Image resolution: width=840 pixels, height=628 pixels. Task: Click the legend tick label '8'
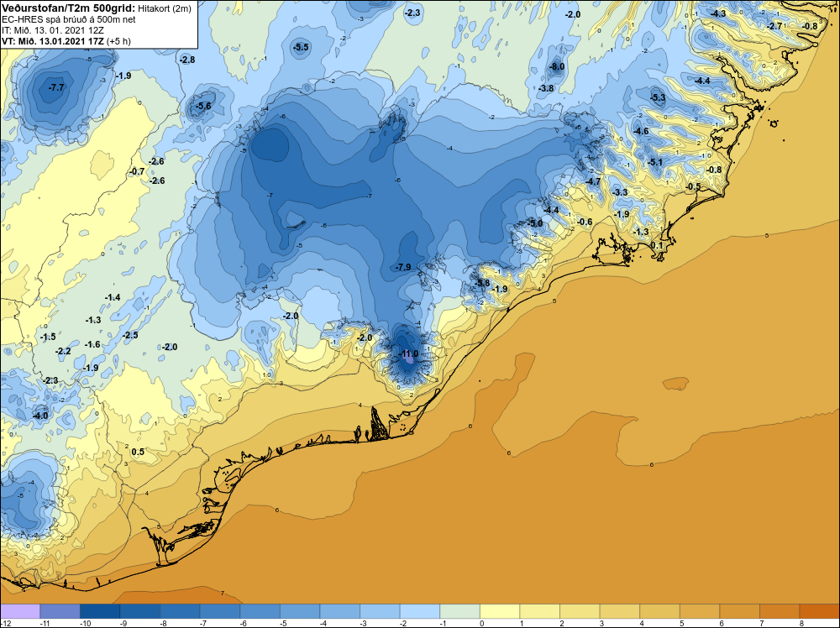[x=801, y=623]
